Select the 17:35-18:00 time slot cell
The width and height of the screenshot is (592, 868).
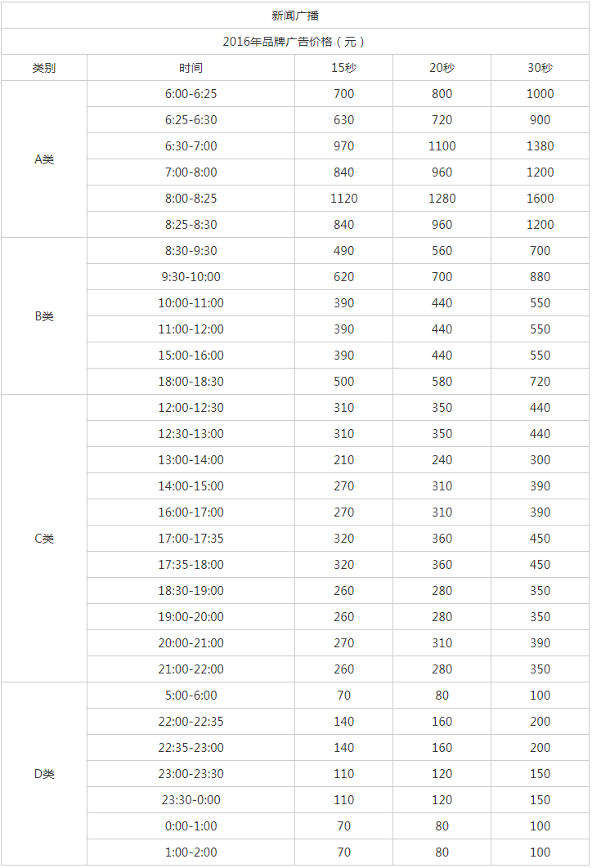(x=191, y=564)
